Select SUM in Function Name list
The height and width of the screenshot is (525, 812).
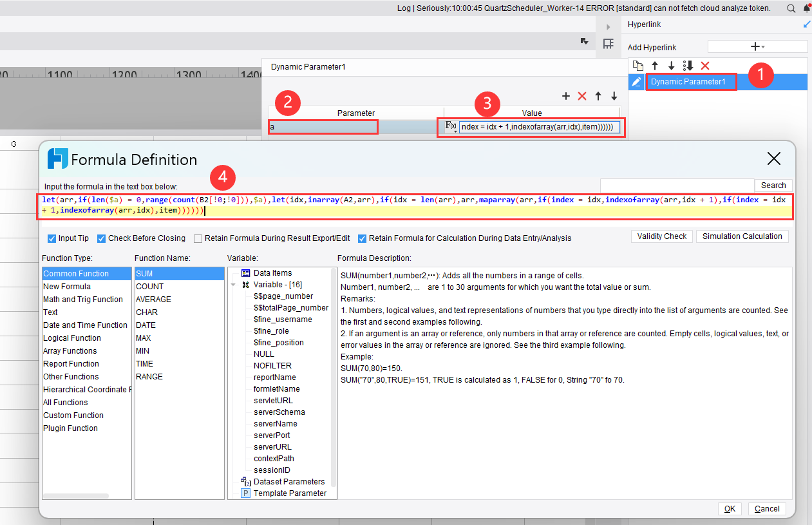click(x=179, y=274)
